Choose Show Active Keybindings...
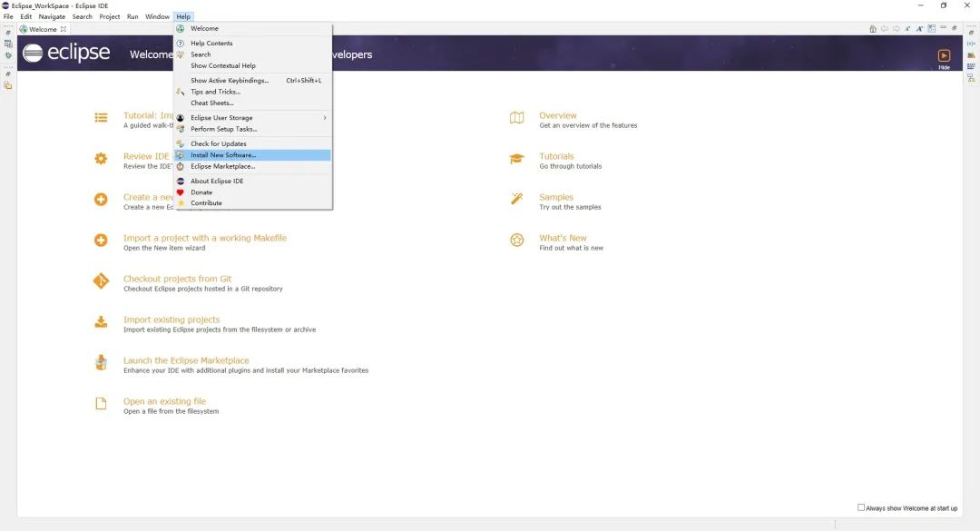Screen dimensions: 980x531 point(253,80)
